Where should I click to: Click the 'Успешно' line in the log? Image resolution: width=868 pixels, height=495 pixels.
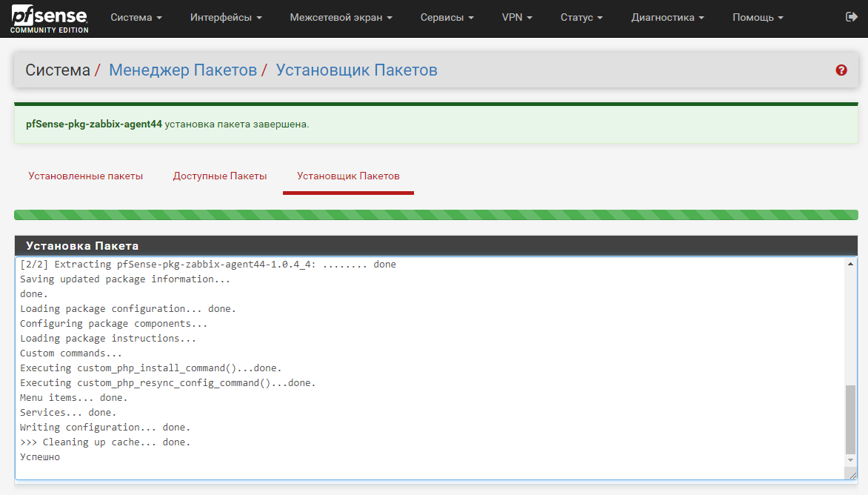pyautogui.click(x=40, y=457)
